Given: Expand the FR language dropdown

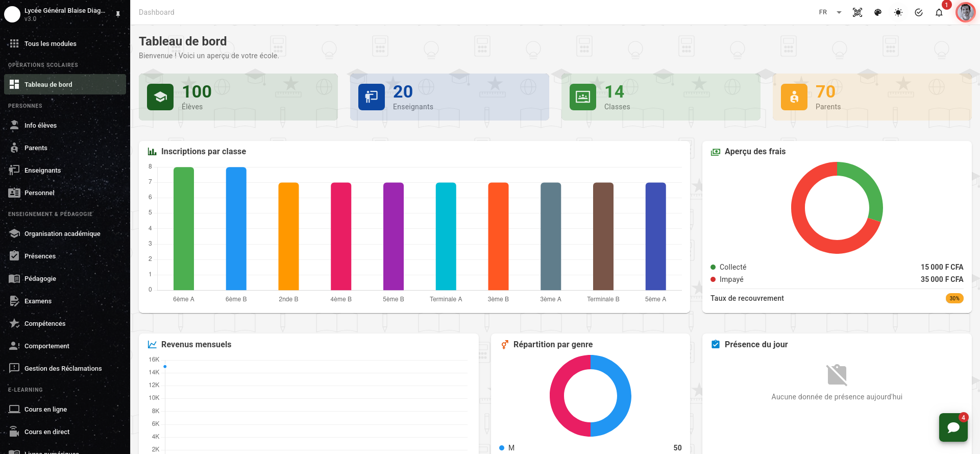Looking at the screenshot, I should 830,12.
